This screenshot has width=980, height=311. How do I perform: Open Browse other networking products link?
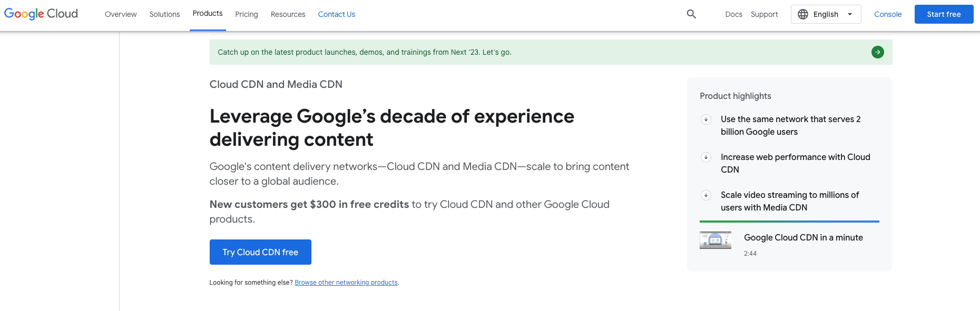click(x=346, y=282)
